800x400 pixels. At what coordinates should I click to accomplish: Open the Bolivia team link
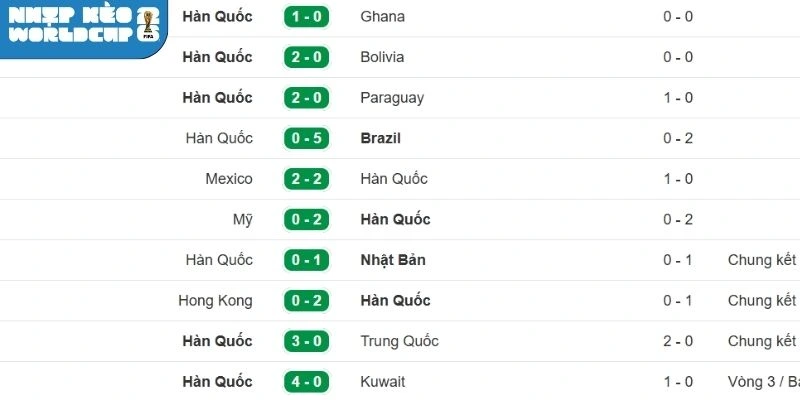[382, 57]
